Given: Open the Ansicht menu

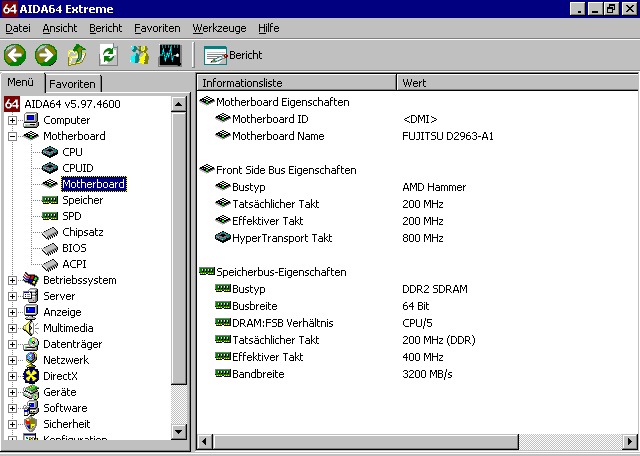Looking at the screenshot, I should point(60,28).
